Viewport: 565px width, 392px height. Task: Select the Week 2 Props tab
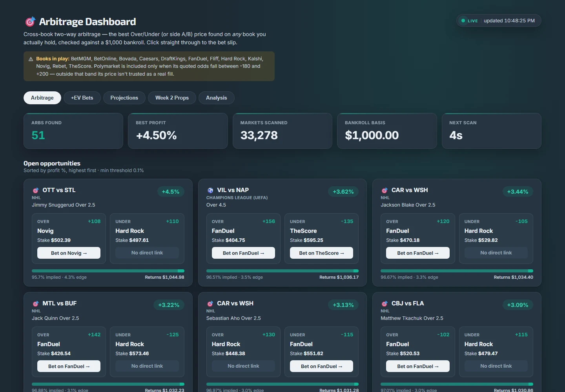172,98
